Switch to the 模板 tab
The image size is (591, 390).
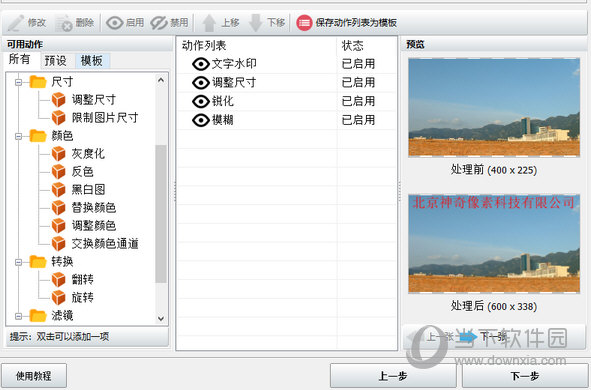(92, 60)
